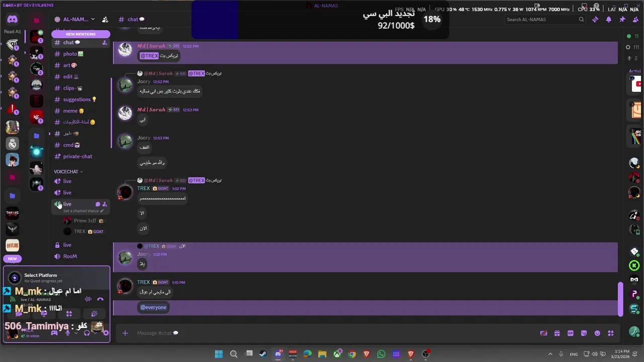The height and width of the screenshot is (362, 644).
Task: Share your screen in voice panel
Action: pyautogui.click(x=44, y=314)
